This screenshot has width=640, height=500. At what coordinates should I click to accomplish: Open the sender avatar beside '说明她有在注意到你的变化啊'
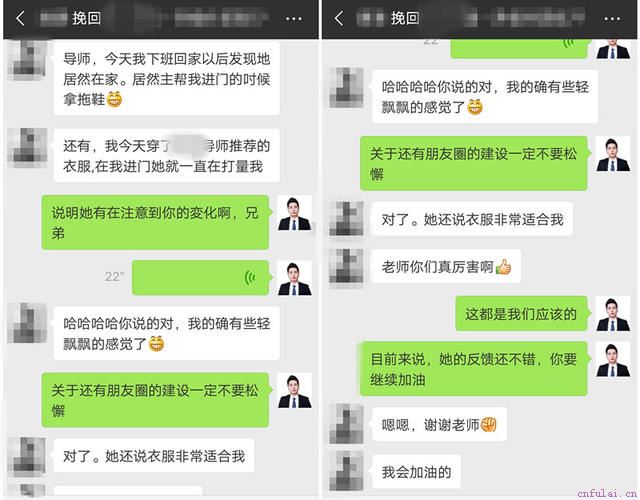pyautogui.click(x=294, y=213)
